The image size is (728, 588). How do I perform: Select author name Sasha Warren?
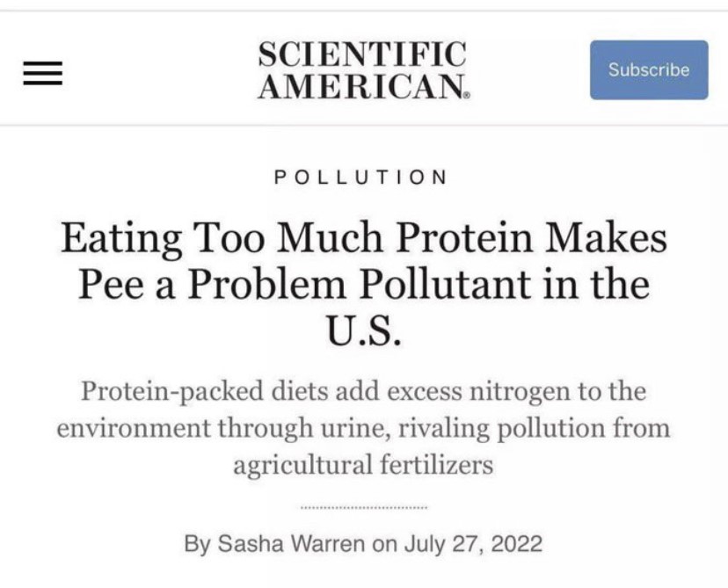[288, 542]
